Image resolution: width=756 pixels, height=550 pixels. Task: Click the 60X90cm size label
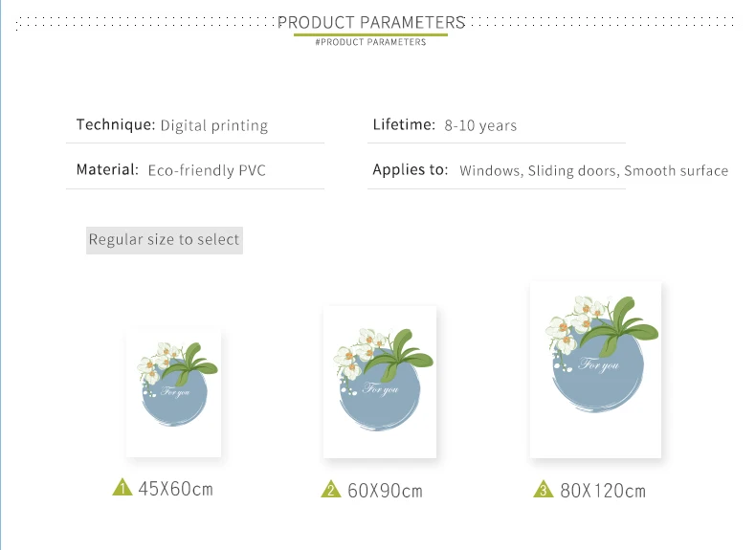tap(385, 491)
